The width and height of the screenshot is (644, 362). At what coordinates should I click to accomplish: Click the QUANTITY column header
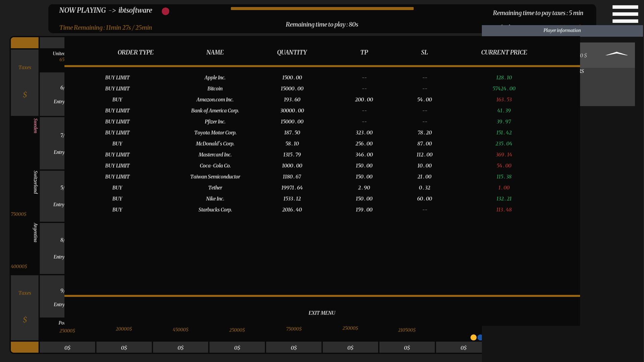292,52
